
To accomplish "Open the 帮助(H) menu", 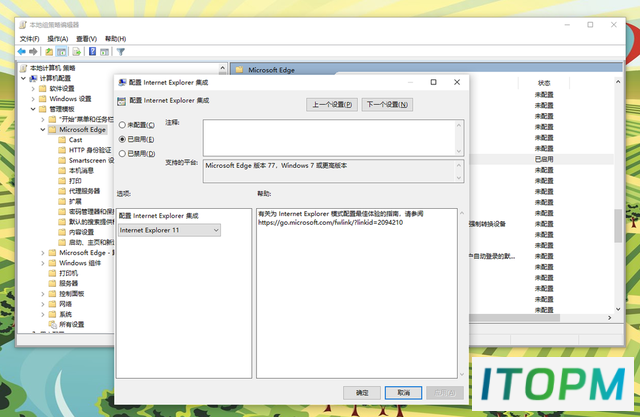I will tap(116, 39).
